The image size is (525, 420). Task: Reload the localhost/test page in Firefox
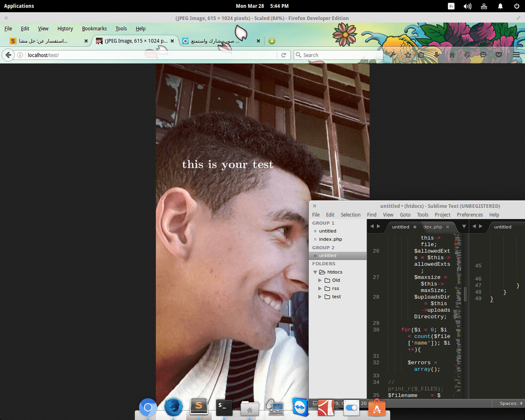pos(283,55)
